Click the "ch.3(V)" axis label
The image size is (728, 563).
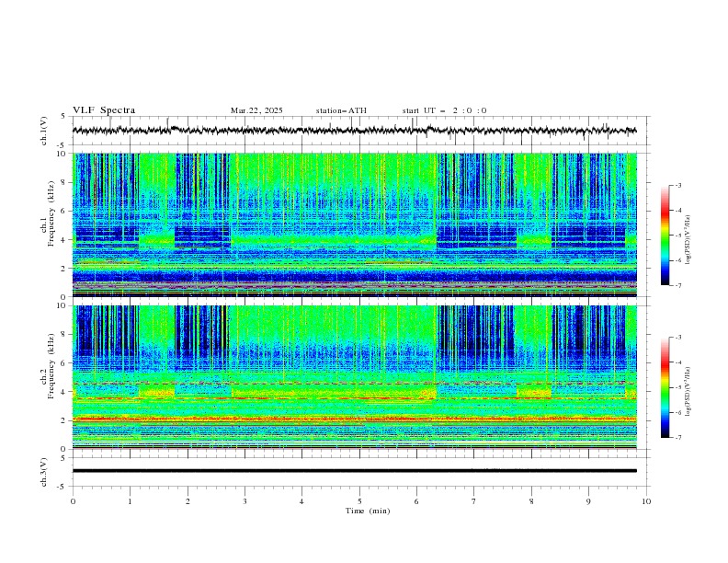point(44,472)
